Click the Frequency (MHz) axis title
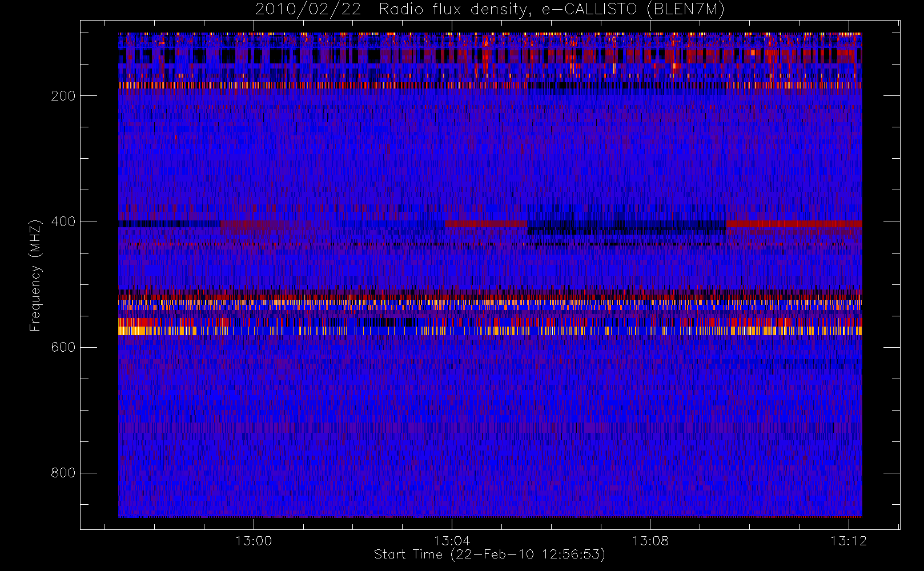Screen dimensions: 924x571 35,275
